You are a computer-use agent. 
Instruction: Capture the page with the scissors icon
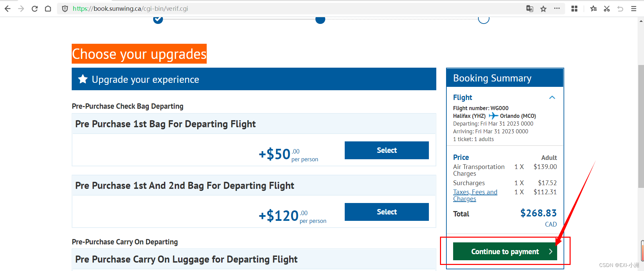[607, 9]
